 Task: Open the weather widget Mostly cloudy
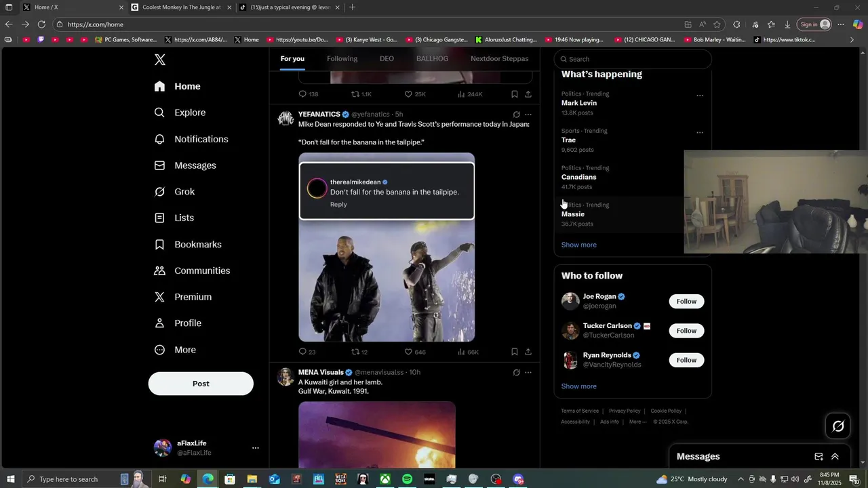(692, 479)
